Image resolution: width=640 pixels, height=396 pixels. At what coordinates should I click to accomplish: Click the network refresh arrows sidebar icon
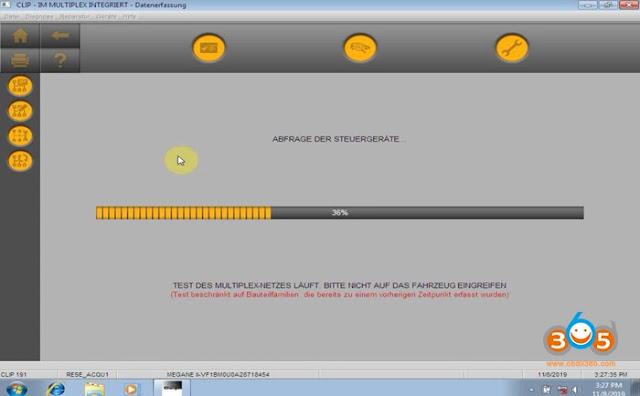(20, 160)
